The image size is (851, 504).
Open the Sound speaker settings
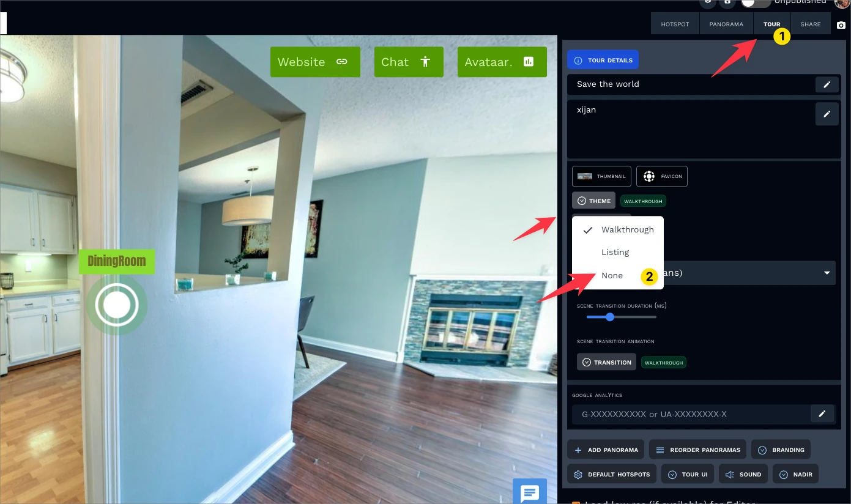[743, 474]
